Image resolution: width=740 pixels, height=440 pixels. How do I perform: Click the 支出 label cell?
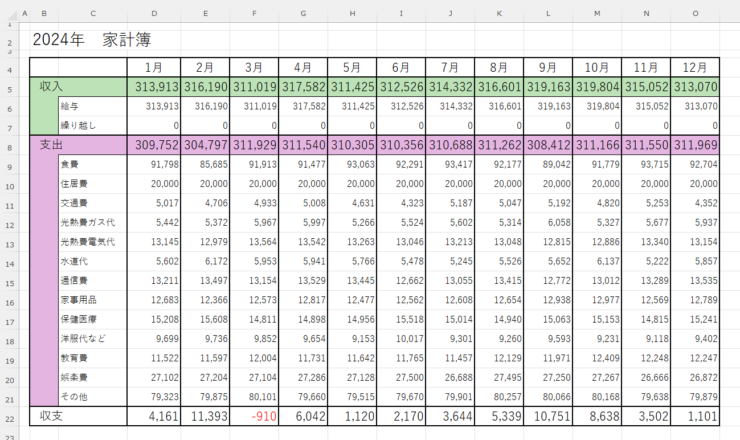[50, 145]
